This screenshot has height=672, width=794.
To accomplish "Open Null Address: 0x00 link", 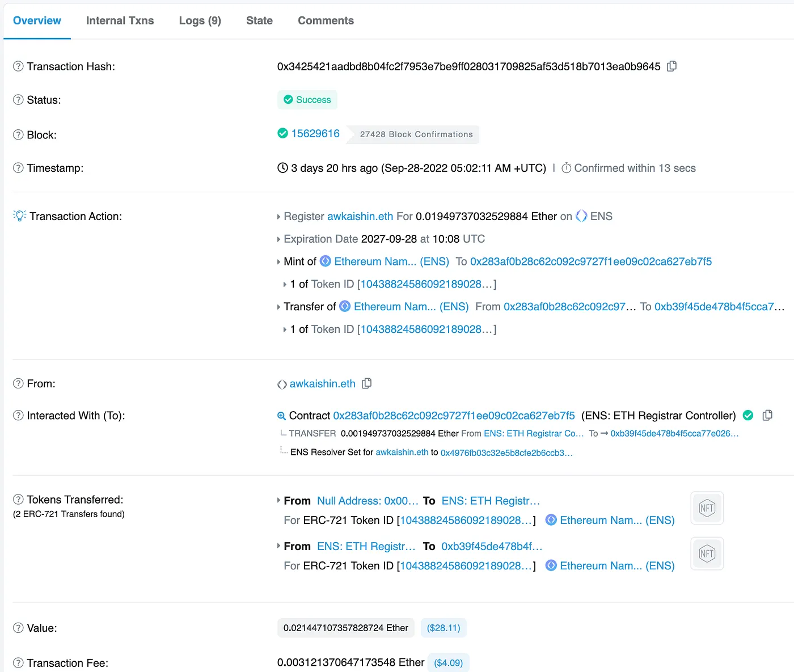I will point(368,501).
